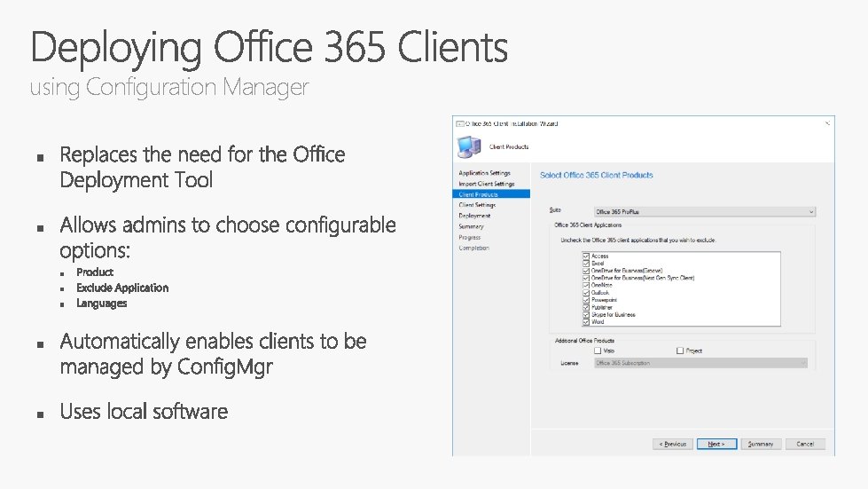This screenshot has width=868, height=489.
Task: Select the highlighted Client Products step
Action: click(x=491, y=194)
